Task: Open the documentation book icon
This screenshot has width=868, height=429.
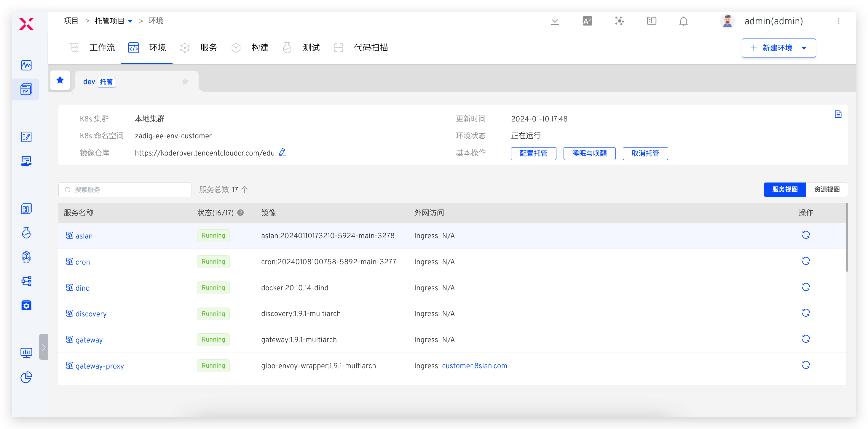Action: click(x=651, y=21)
